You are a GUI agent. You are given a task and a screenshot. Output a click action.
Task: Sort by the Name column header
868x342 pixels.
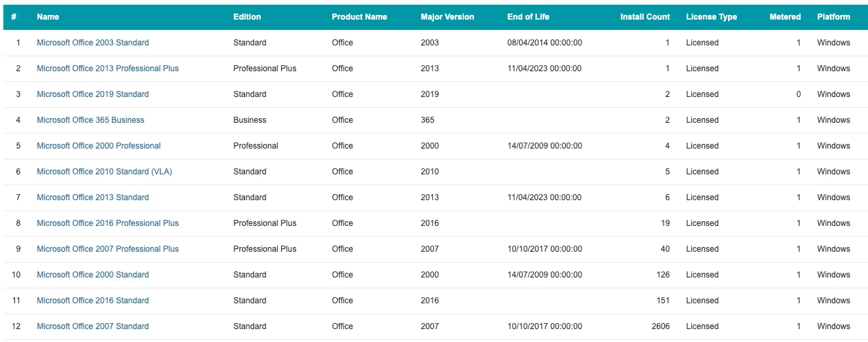[x=48, y=17]
